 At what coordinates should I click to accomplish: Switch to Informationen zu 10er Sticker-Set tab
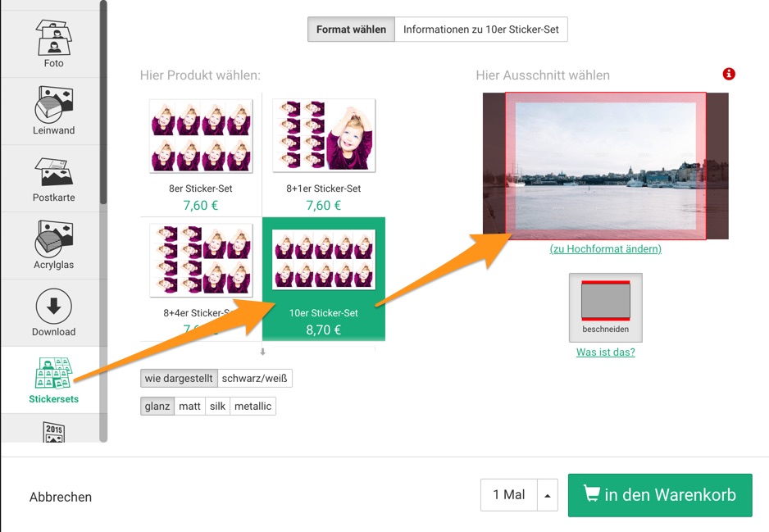click(480, 30)
